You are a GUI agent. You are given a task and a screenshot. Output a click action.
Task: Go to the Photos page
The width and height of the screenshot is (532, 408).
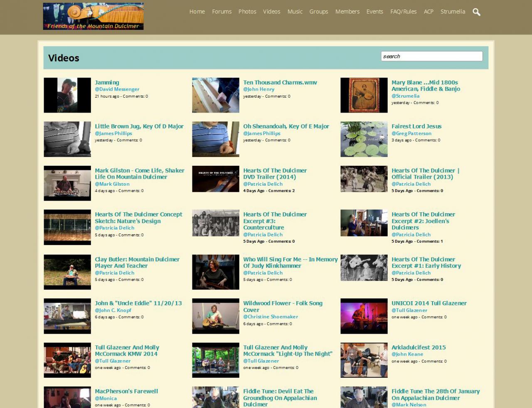pyautogui.click(x=247, y=12)
